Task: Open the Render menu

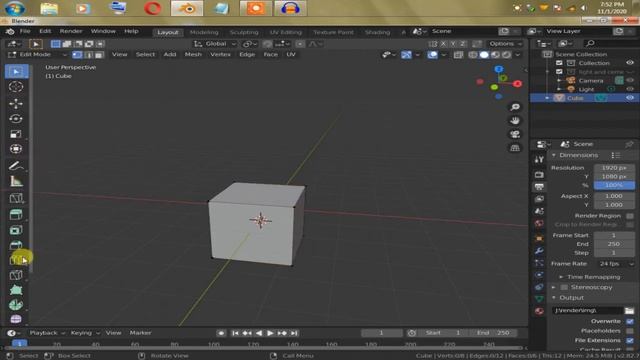Action: pyautogui.click(x=71, y=31)
